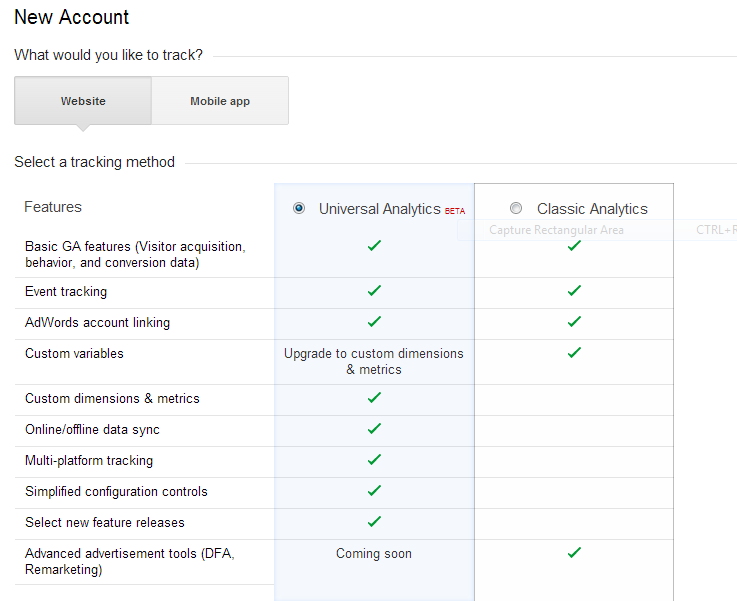The width and height of the screenshot is (737, 601).
Task: Click the Universal Analytics checkmark for Event tracking
Action: [374, 290]
